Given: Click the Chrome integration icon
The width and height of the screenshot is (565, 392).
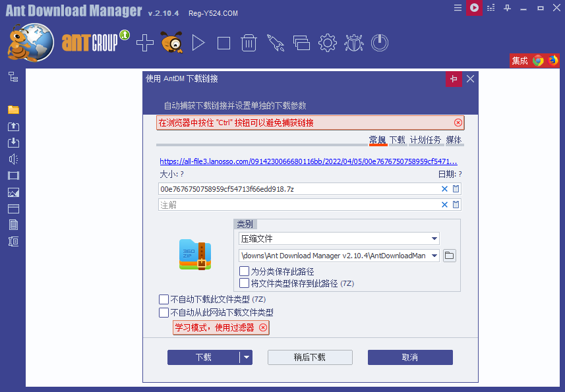Looking at the screenshot, I should pos(539,61).
